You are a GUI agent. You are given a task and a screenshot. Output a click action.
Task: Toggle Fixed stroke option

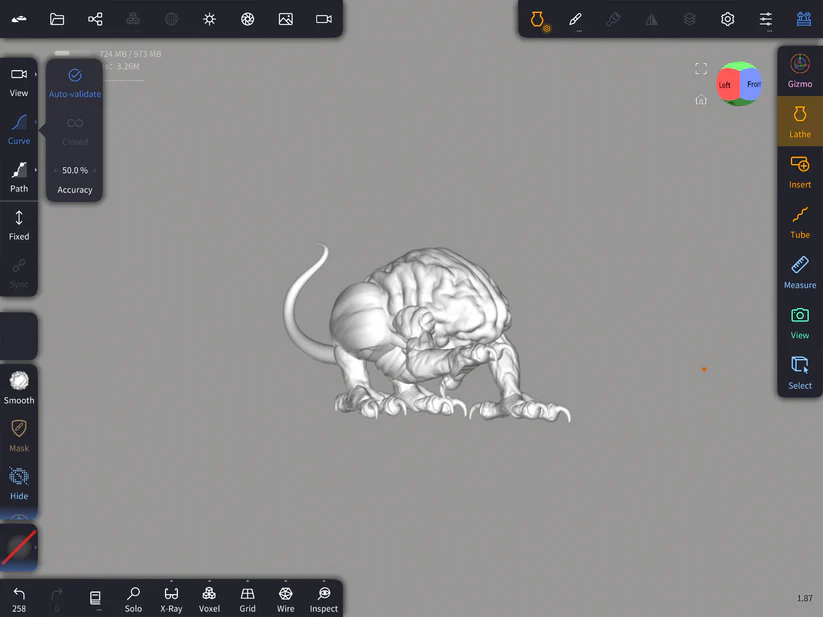(x=19, y=225)
